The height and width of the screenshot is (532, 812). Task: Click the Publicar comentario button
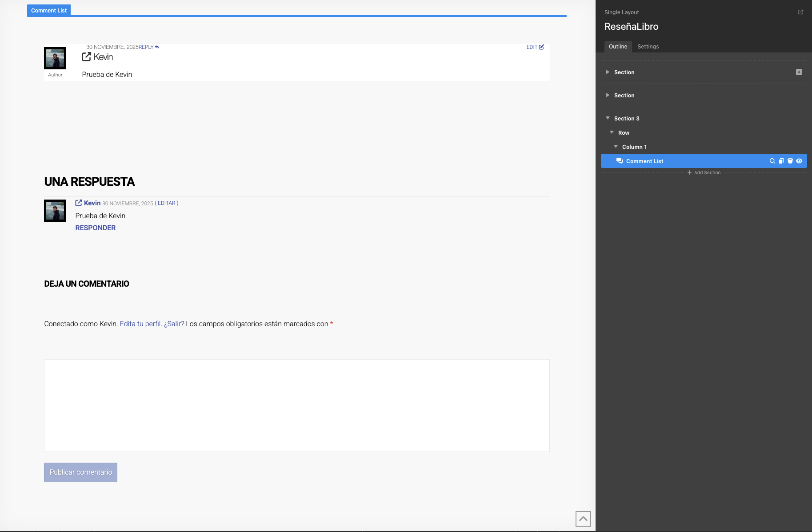pos(80,472)
